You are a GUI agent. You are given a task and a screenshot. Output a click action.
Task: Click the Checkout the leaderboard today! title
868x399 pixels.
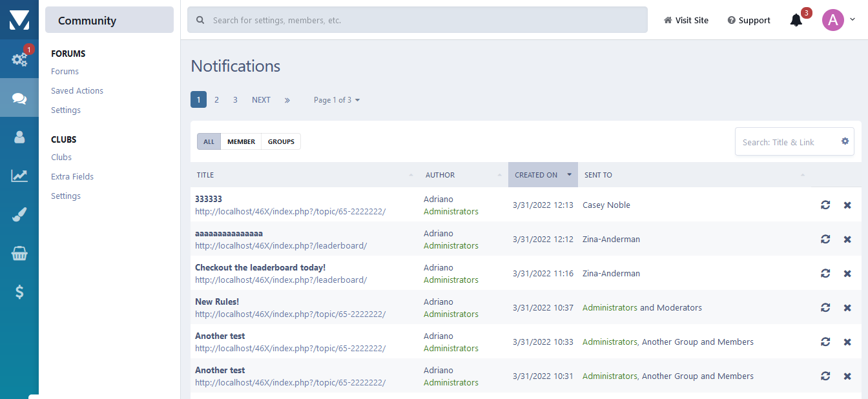point(260,267)
